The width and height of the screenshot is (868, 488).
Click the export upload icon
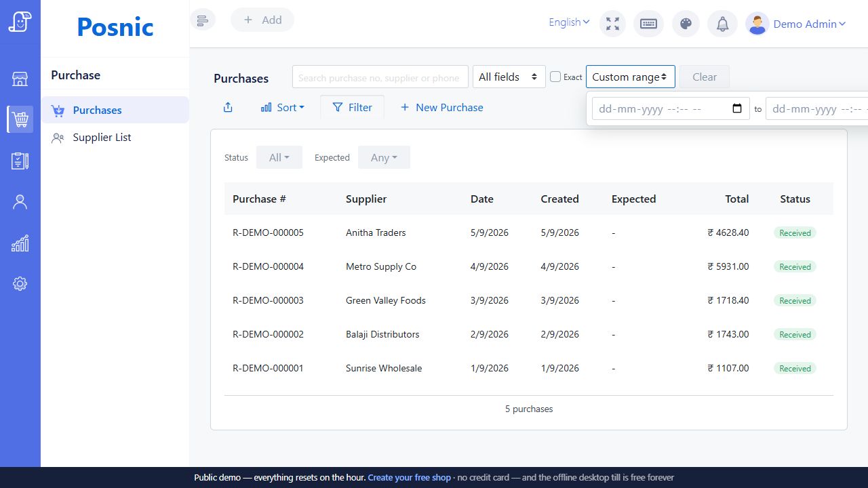point(228,107)
